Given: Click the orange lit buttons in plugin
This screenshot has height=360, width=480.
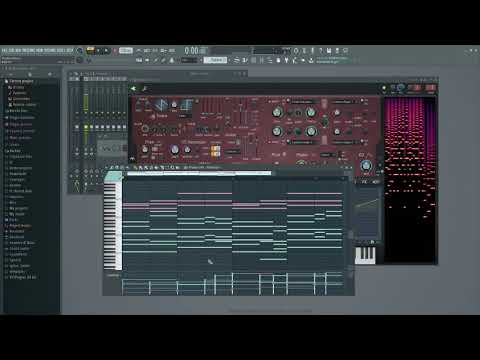Looking at the screenshot, I should pyautogui.click(x=215, y=151).
